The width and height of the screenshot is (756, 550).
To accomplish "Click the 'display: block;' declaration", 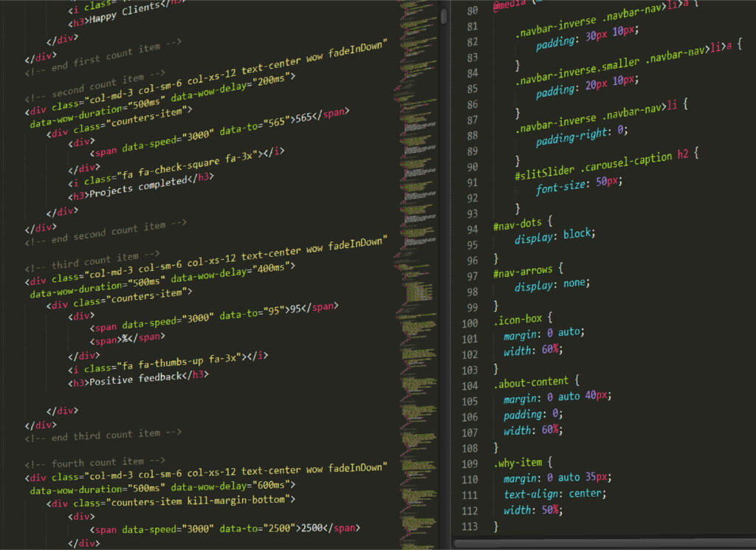I will pos(555,236).
